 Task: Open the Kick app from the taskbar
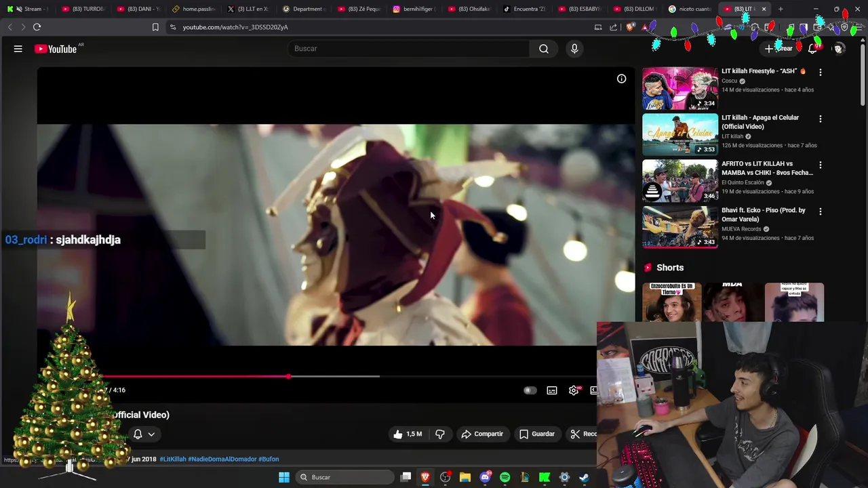545,477
